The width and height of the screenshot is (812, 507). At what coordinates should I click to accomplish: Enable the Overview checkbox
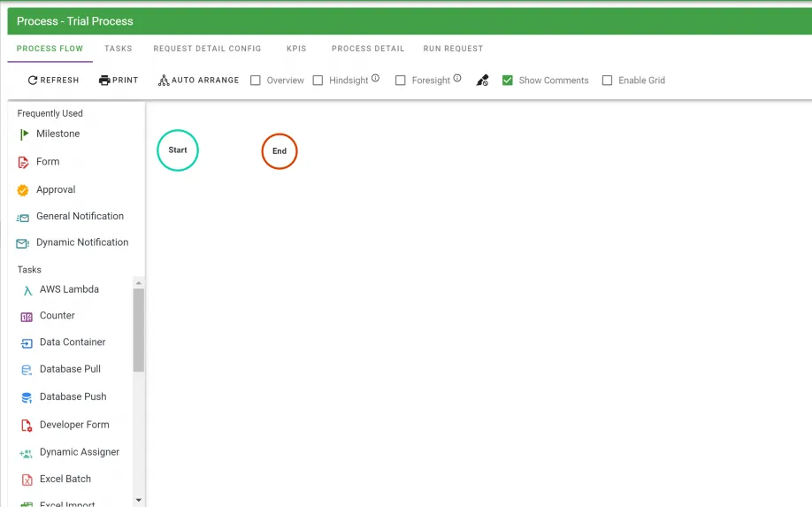pyautogui.click(x=256, y=81)
